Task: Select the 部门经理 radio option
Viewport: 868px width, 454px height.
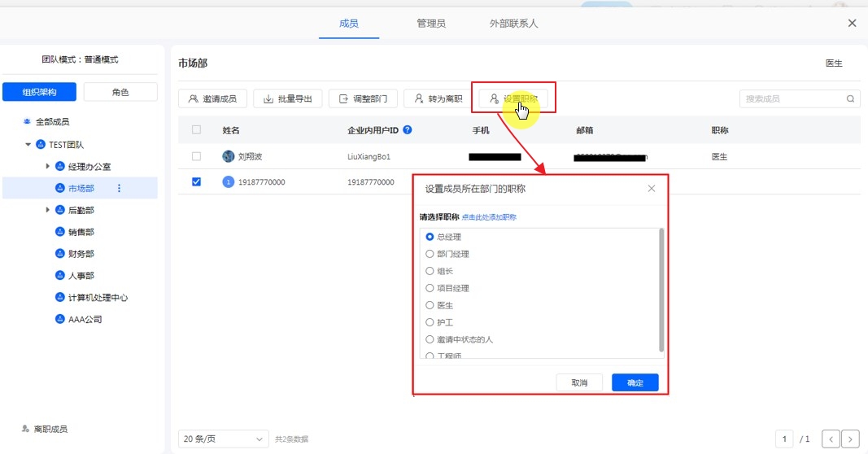Action: tap(430, 254)
